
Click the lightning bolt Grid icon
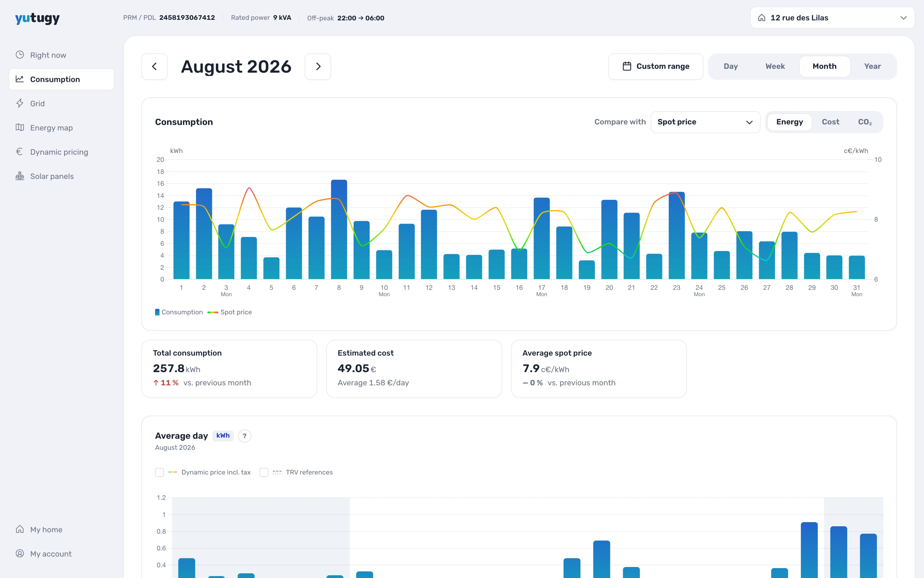click(20, 103)
